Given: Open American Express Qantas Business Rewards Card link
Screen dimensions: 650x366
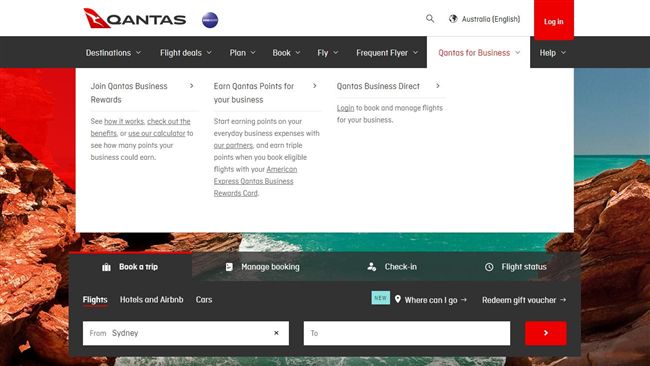Looking at the screenshot, I should tap(255, 181).
